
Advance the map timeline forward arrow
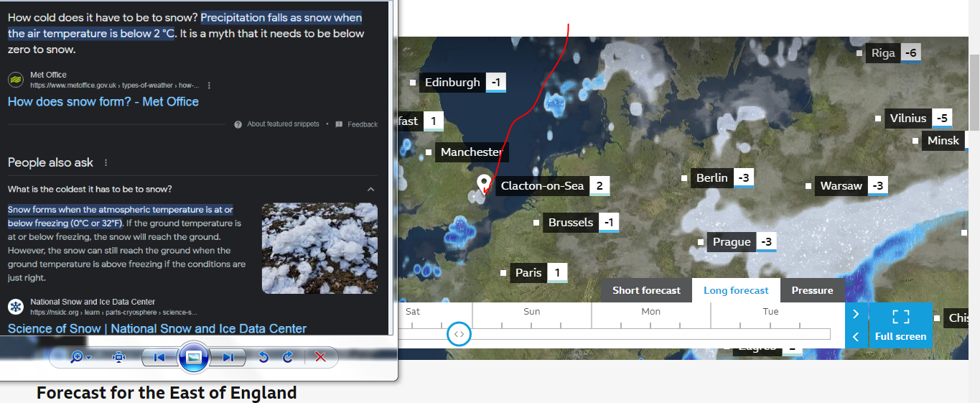(x=856, y=314)
